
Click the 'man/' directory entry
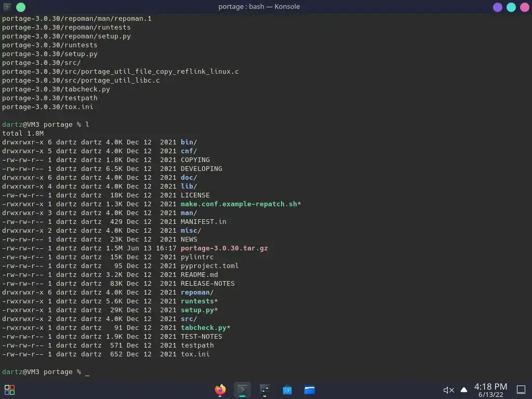[189, 212]
